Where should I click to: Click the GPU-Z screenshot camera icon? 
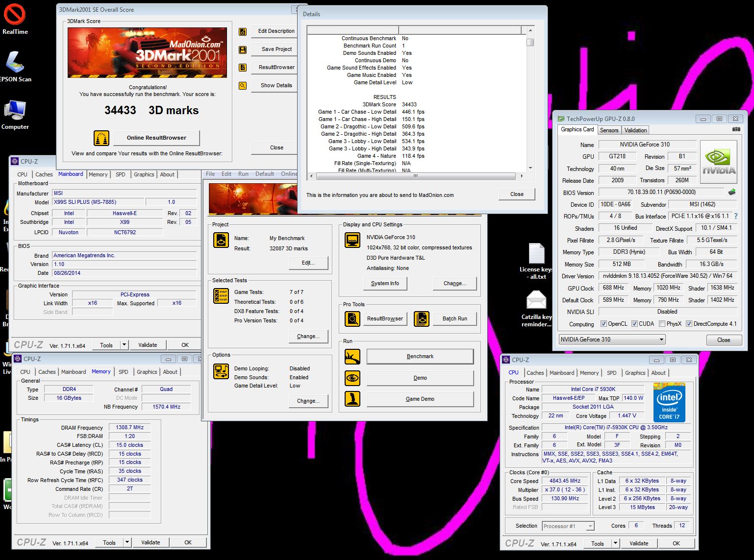[x=736, y=129]
